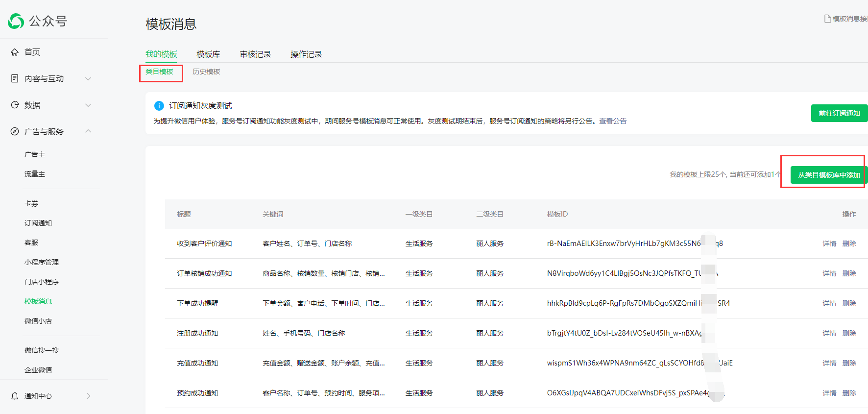Expand the 内容与互动 menu chevron
This screenshot has width=868, height=414.
[x=88, y=78]
